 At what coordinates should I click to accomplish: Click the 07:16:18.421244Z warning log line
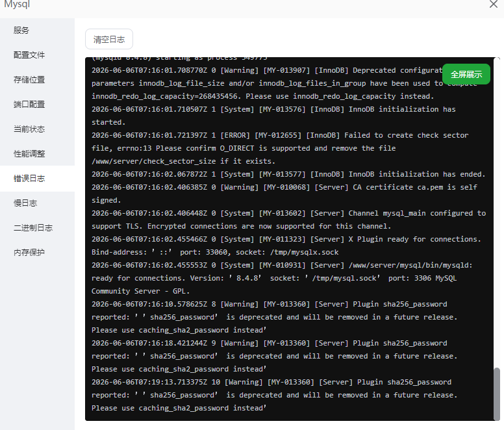[x=269, y=343]
